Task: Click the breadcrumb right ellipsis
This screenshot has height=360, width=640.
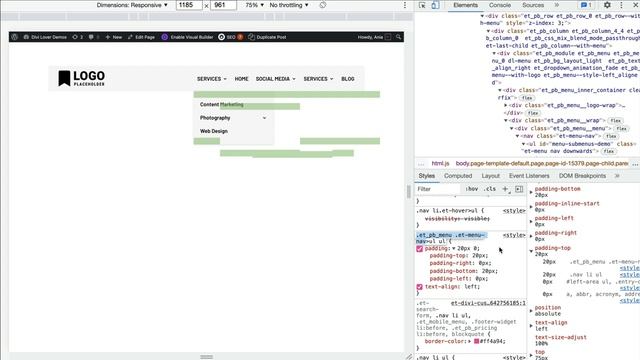Action: pyautogui.click(x=635, y=164)
